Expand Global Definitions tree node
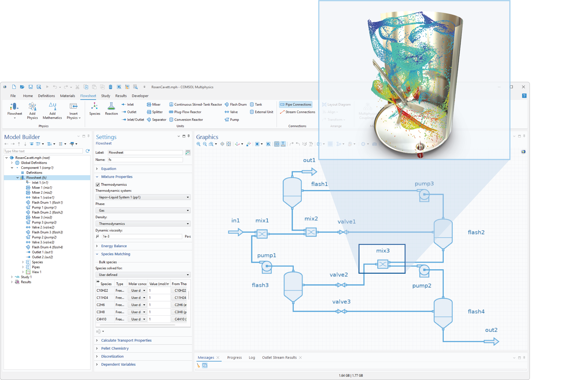This screenshot has height=380, width=588. click(12, 163)
